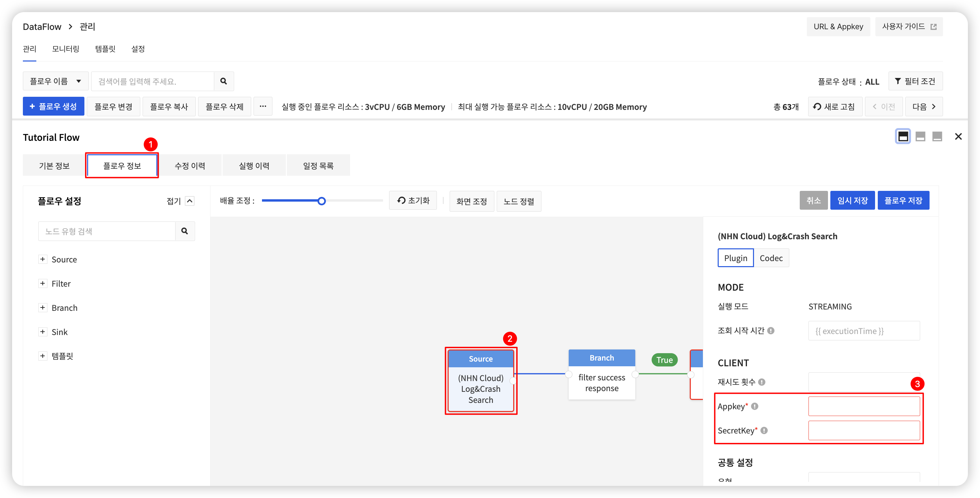Click the Appkey input field
Image resolution: width=980 pixels, height=498 pixels.
[864, 406]
